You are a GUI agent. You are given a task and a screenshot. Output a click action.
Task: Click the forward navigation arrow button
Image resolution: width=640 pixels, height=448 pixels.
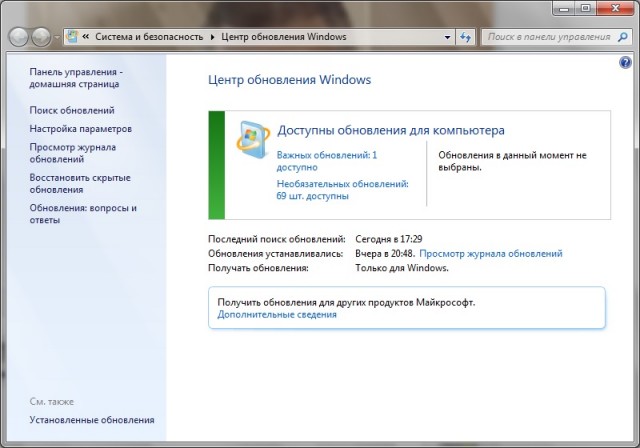[41, 37]
